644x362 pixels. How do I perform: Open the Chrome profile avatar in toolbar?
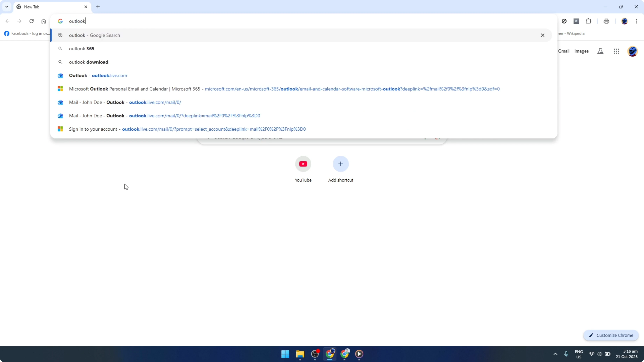[x=625, y=21]
